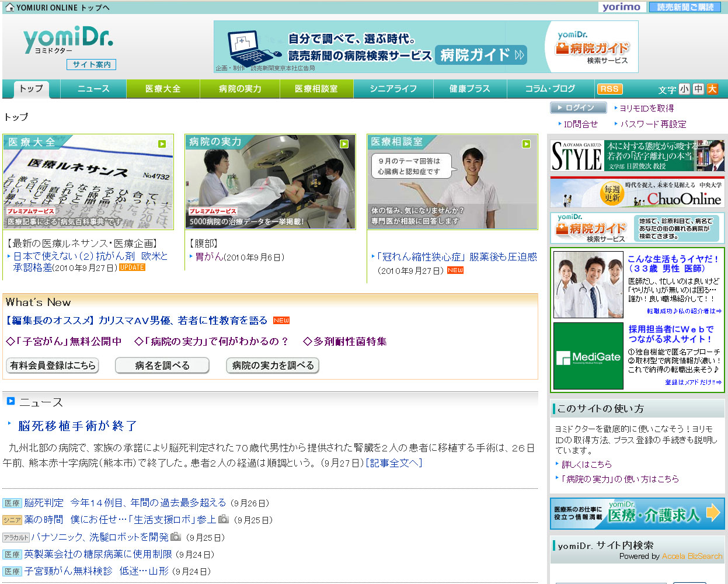Click green arrow icon on 病院の実力 panel
Screen dimensions: 728x584
[x=344, y=144]
